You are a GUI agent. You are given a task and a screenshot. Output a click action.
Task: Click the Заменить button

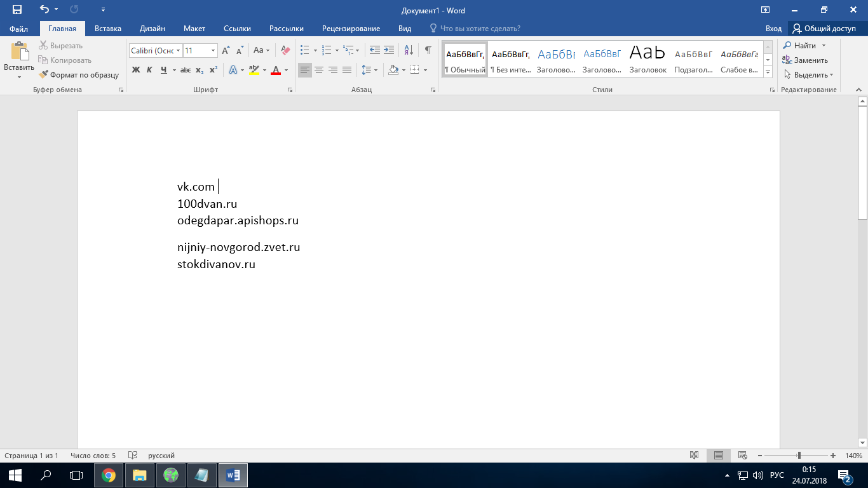(805, 60)
